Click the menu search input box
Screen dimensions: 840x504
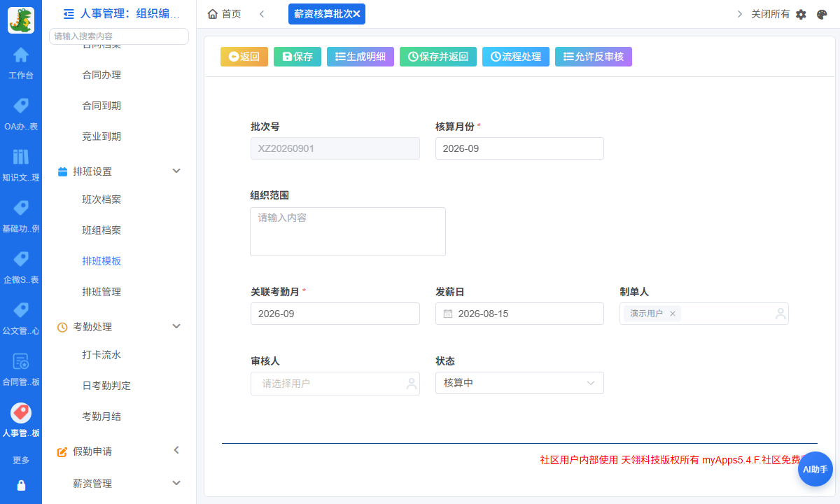[x=119, y=36]
